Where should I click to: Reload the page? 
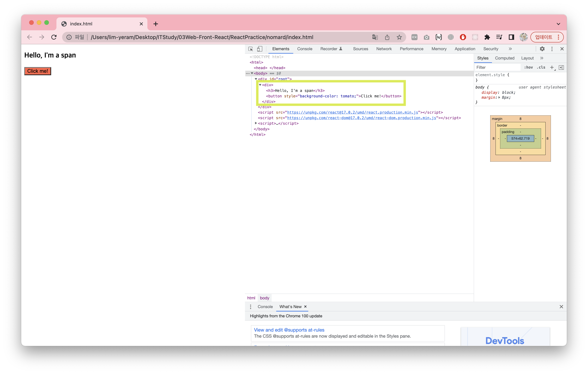54,37
